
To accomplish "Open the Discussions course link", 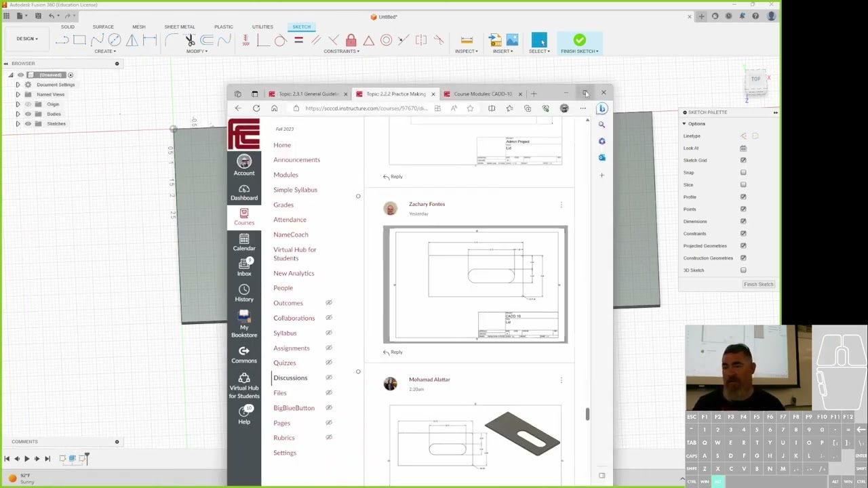I will point(290,378).
